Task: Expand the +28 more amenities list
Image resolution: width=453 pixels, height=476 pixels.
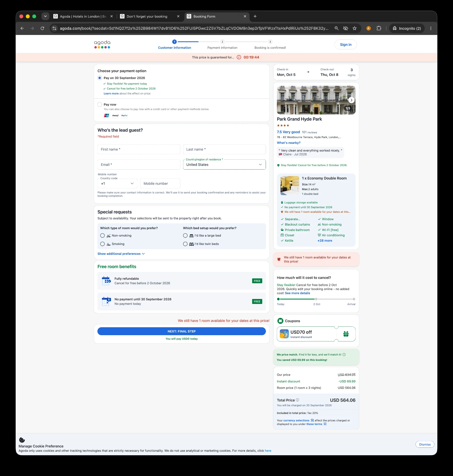Action: (x=325, y=241)
